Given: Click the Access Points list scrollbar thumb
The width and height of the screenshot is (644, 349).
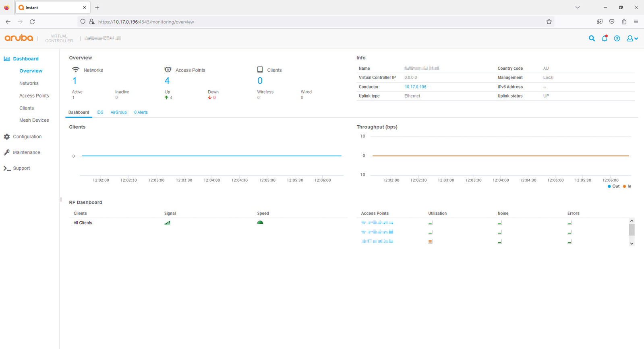Looking at the screenshot, I should point(632,229).
